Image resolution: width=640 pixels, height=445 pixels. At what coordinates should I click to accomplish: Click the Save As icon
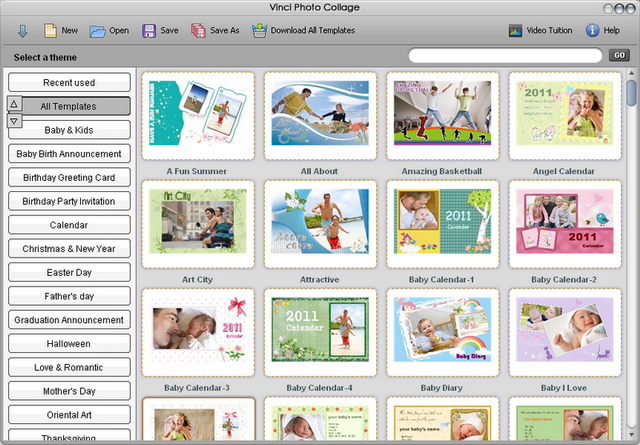pos(198,31)
